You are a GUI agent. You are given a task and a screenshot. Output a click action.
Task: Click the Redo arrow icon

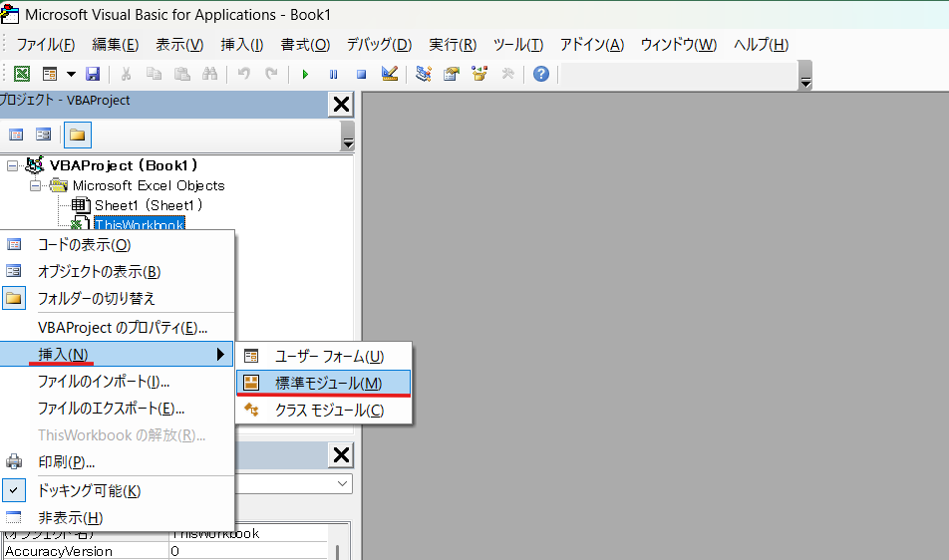tap(272, 74)
